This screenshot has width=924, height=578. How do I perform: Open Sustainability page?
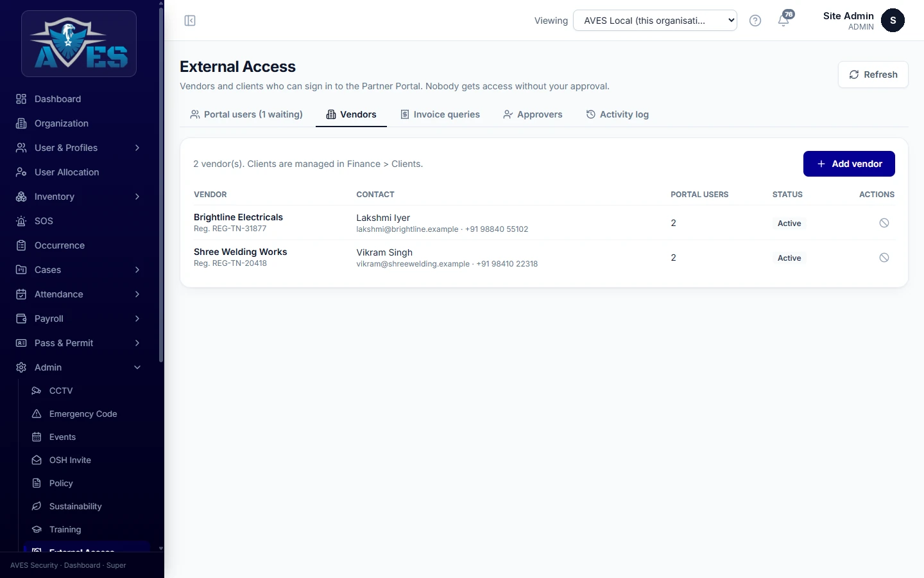[x=87, y=506]
